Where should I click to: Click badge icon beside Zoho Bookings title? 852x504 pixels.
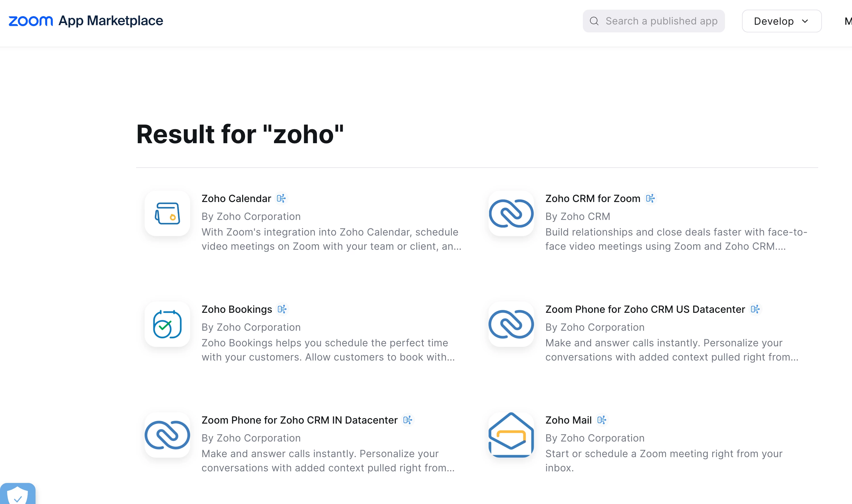[x=282, y=309]
